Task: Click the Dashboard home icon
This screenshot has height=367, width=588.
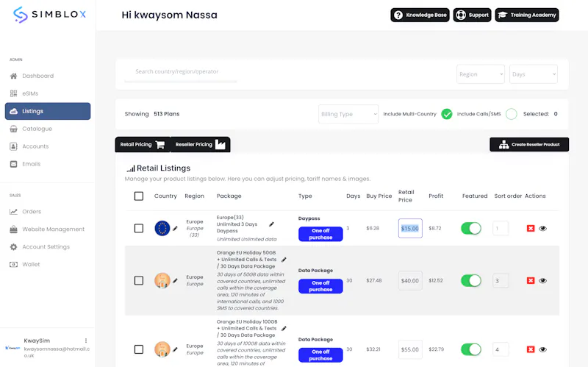Action: tap(13, 76)
